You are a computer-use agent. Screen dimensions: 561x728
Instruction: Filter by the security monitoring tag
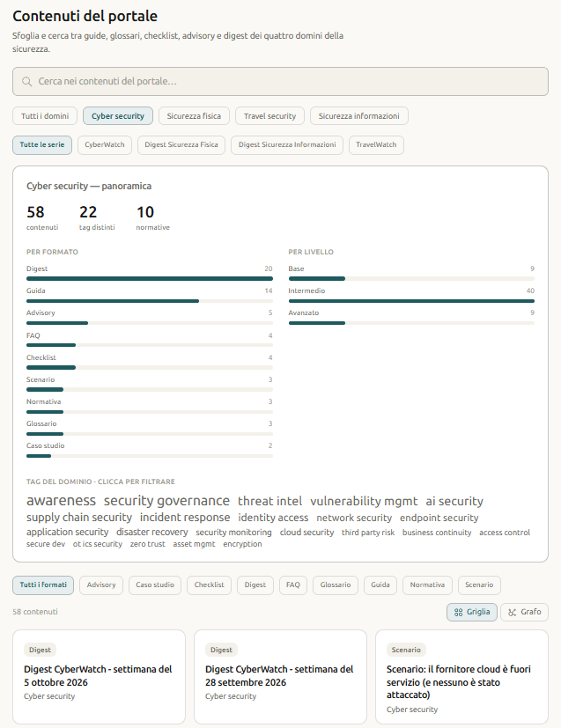click(233, 533)
